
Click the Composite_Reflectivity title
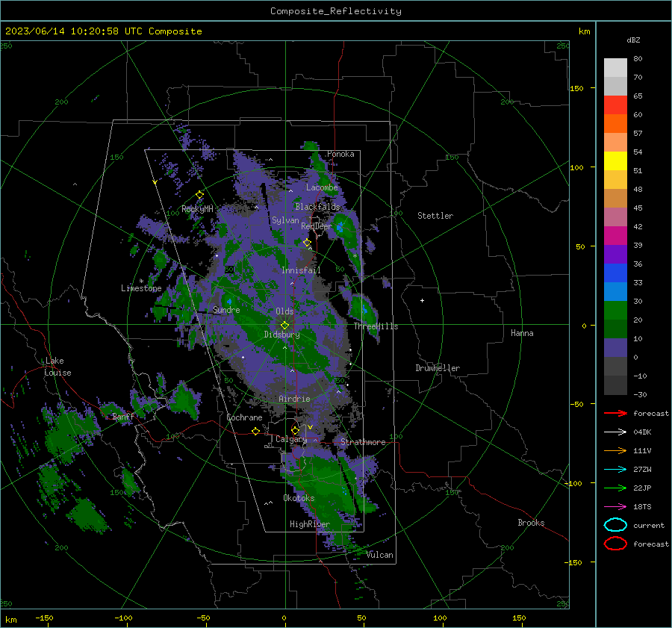click(336, 11)
